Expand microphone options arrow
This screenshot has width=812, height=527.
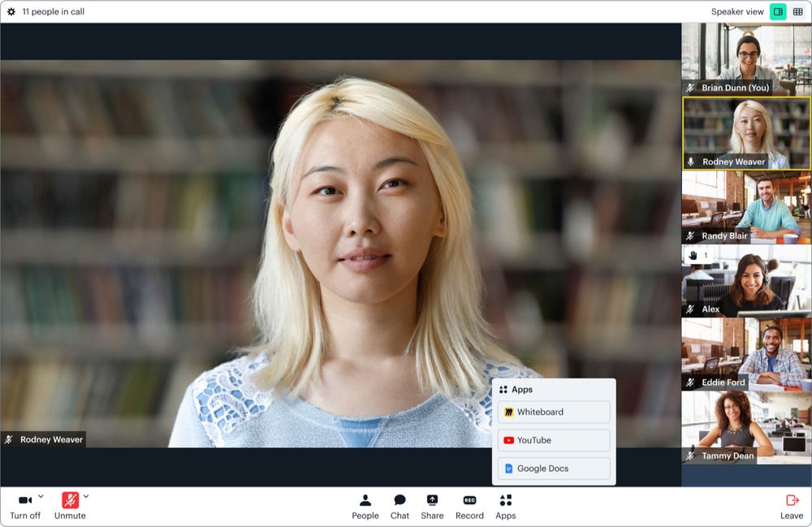(x=86, y=496)
